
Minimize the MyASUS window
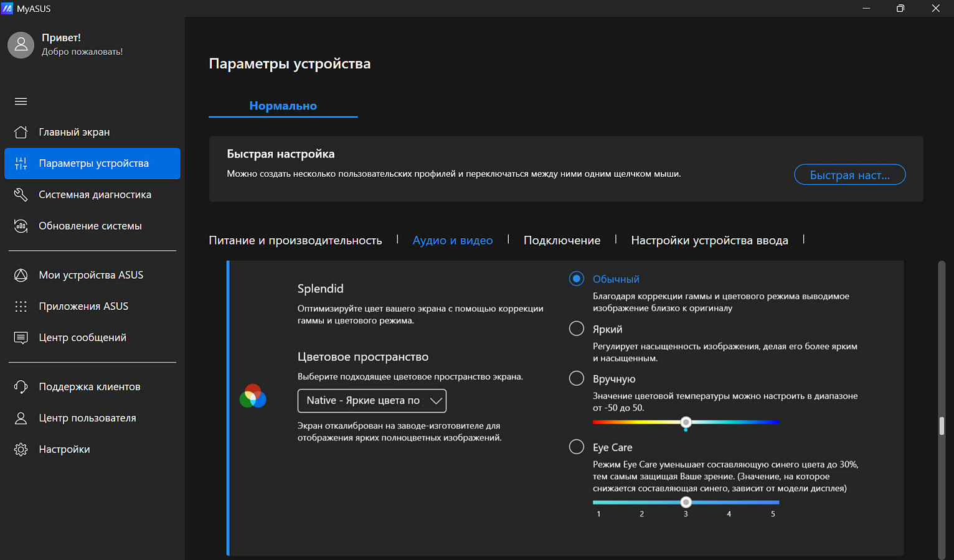click(x=866, y=8)
